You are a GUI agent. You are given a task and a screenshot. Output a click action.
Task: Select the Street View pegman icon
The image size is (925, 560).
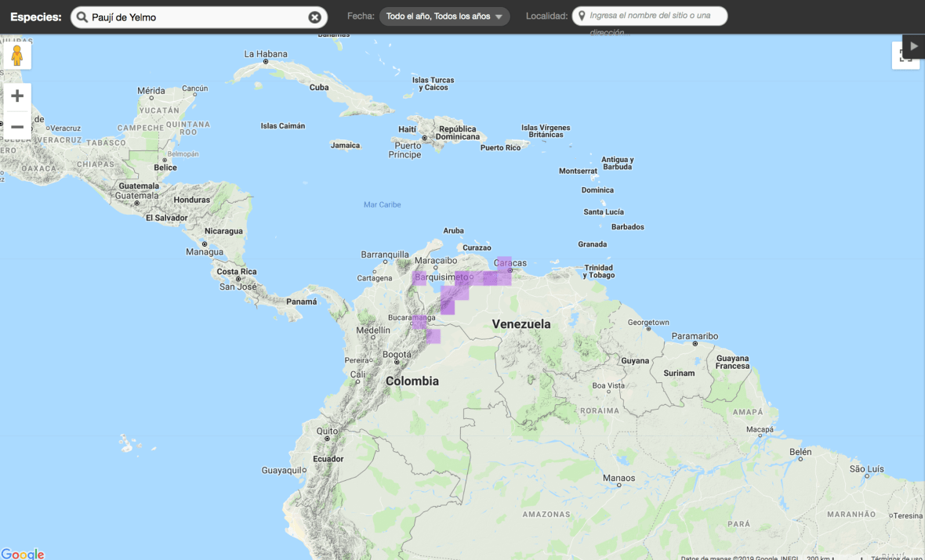pyautogui.click(x=17, y=56)
